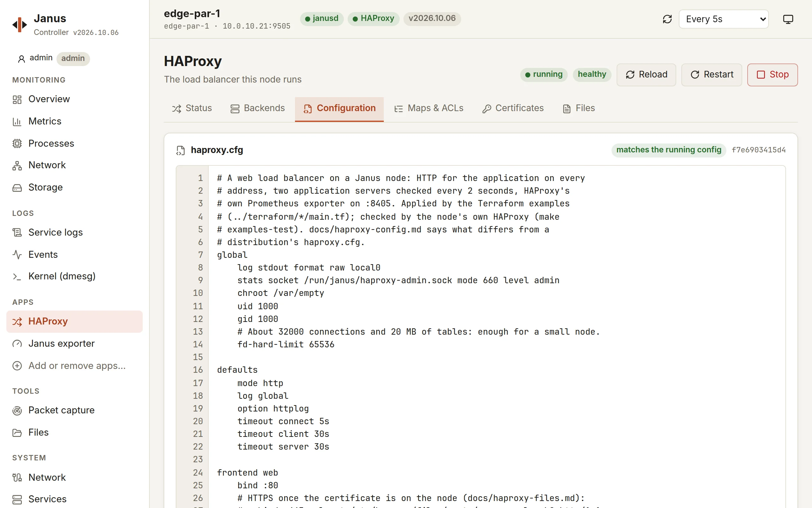Click the Janus exporter gauge icon
The height and width of the screenshot is (508, 812).
pos(17,344)
